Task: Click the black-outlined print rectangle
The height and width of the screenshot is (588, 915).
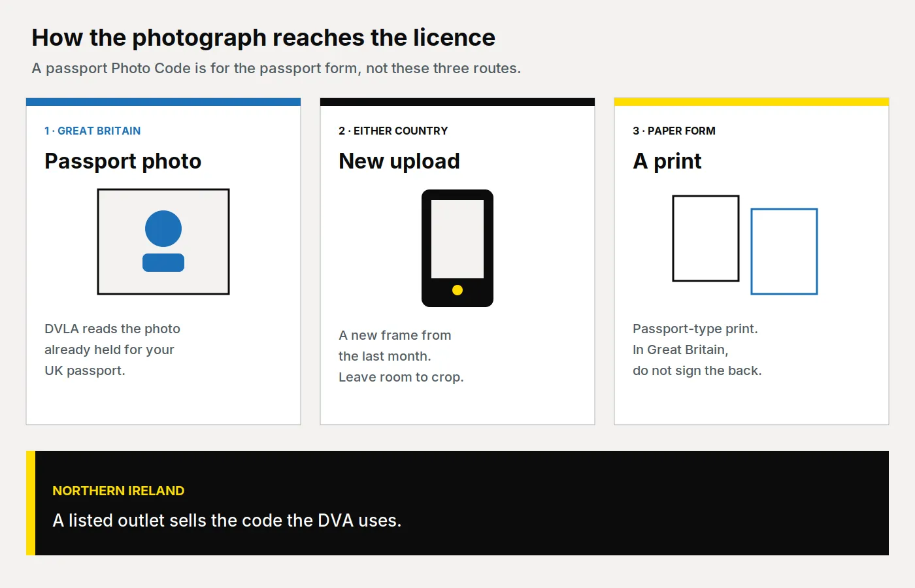Action: [x=706, y=238]
